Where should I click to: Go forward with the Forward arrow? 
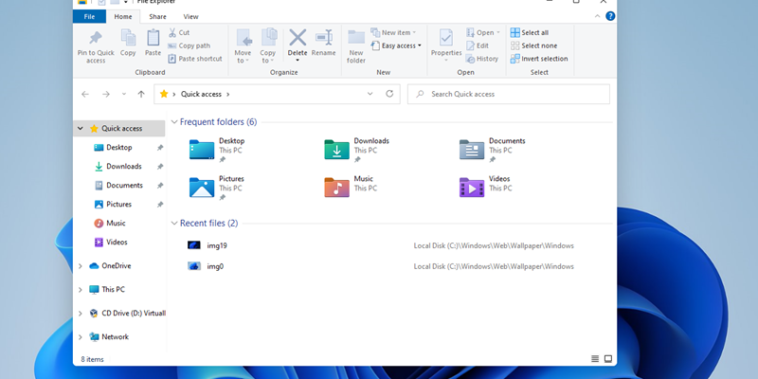click(x=106, y=94)
